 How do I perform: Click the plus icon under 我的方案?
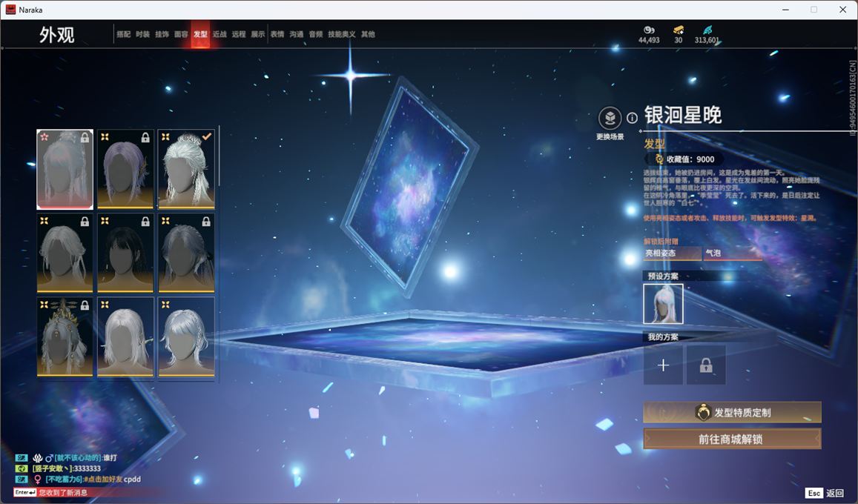663,365
